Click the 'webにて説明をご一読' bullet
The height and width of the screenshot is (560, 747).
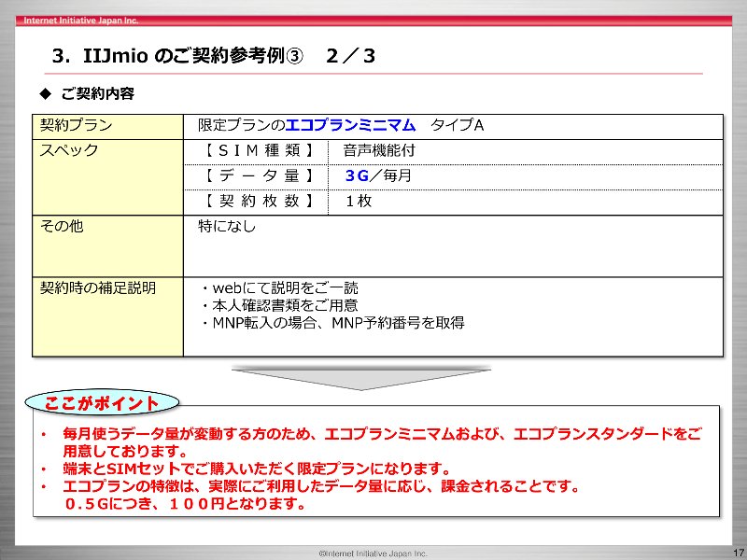pyautogui.click(x=279, y=287)
